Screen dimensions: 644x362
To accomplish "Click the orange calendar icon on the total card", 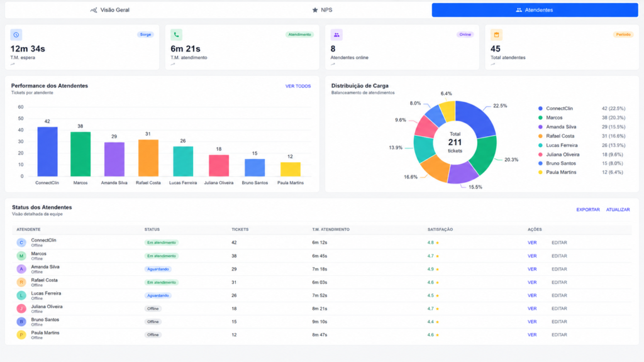I will (x=496, y=35).
